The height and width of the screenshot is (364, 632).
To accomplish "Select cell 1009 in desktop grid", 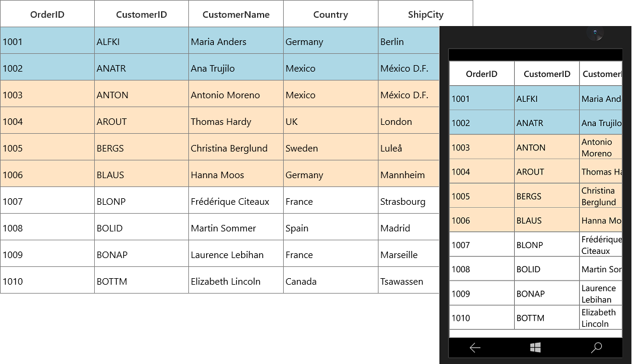I will (x=47, y=253).
